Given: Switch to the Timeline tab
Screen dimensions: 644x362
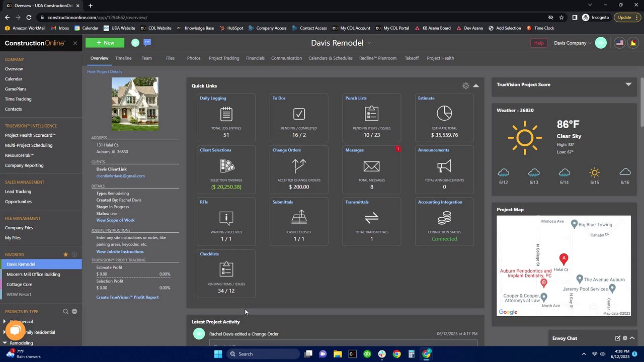Looking at the screenshot, I should tap(123, 58).
